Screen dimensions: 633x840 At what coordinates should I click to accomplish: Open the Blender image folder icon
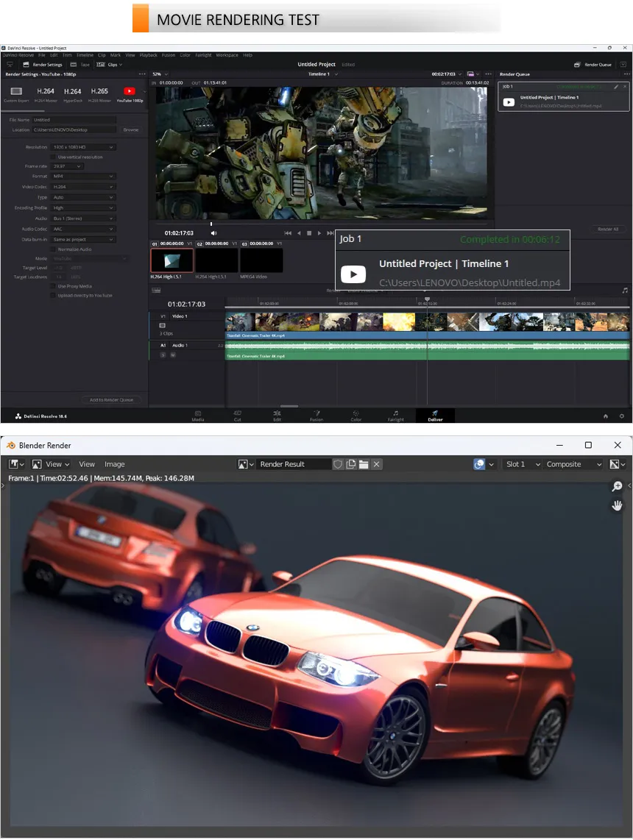(x=364, y=464)
